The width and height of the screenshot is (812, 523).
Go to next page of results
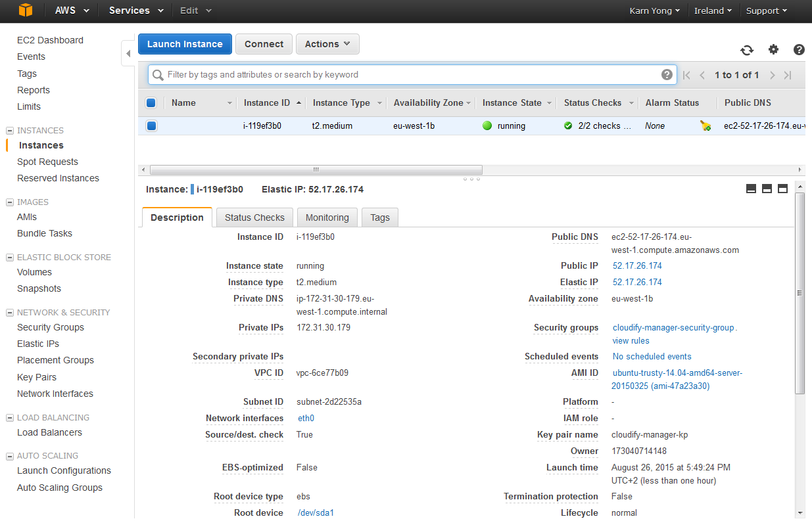coord(773,75)
